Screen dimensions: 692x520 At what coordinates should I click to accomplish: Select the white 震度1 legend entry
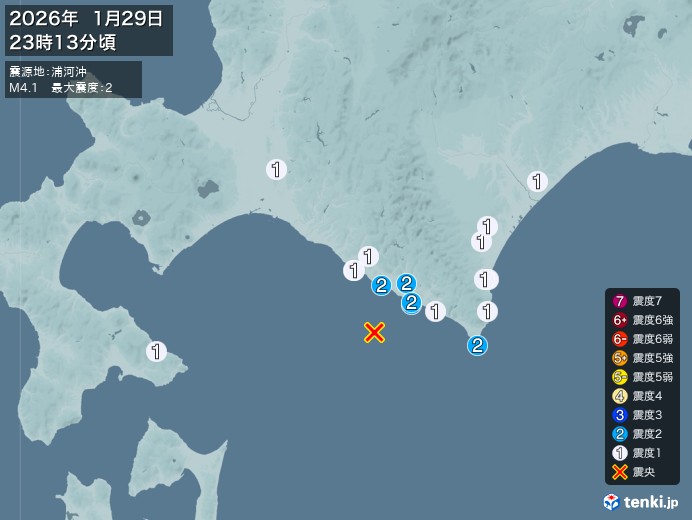637,453
